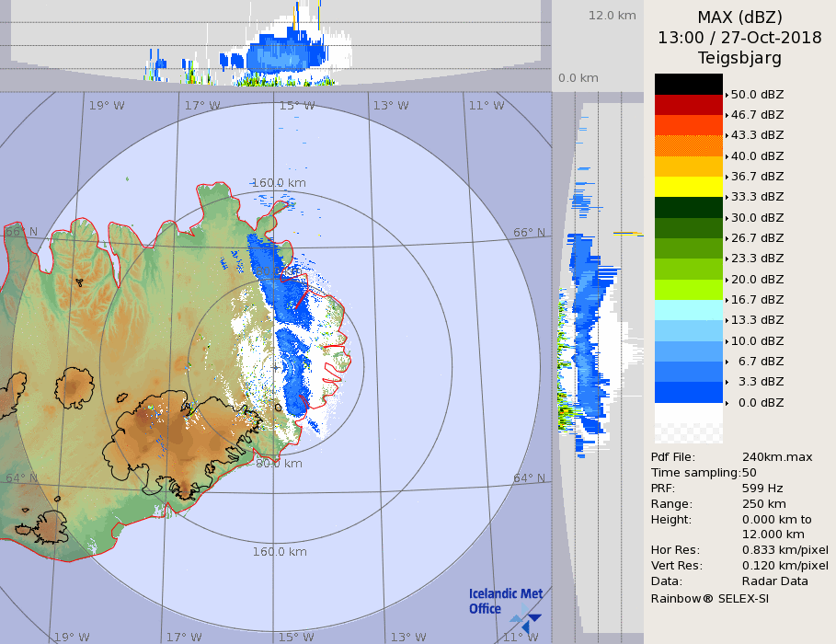This screenshot has height=644, width=836.
Task: Select the black legend swatch above 50.0 dBZ
Action: pyautogui.click(x=689, y=84)
